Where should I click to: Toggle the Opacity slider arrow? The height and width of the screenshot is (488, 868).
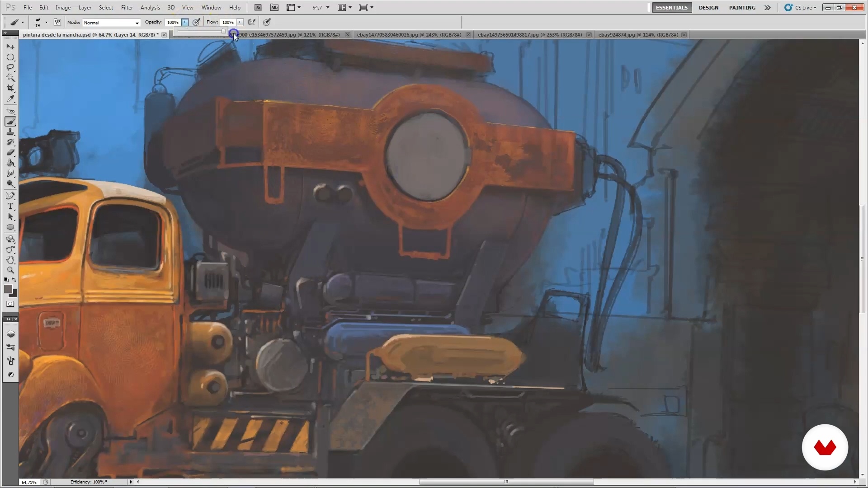point(185,22)
